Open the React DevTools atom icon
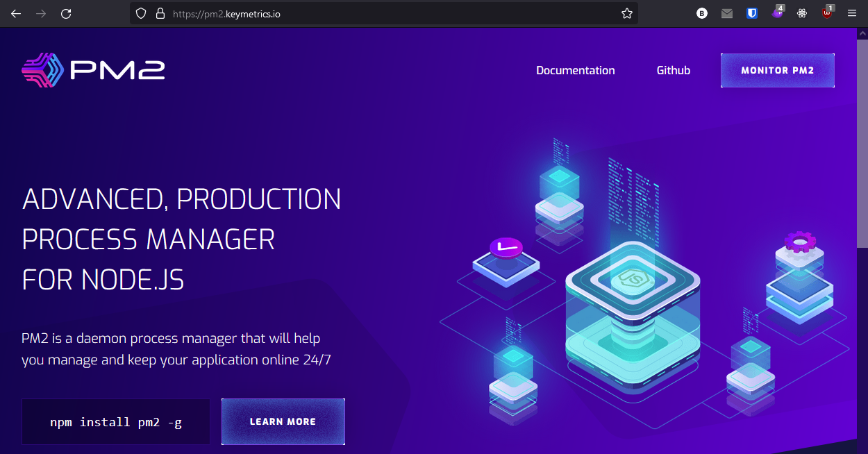This screenshot has height=454, width=868. (802, 13)
